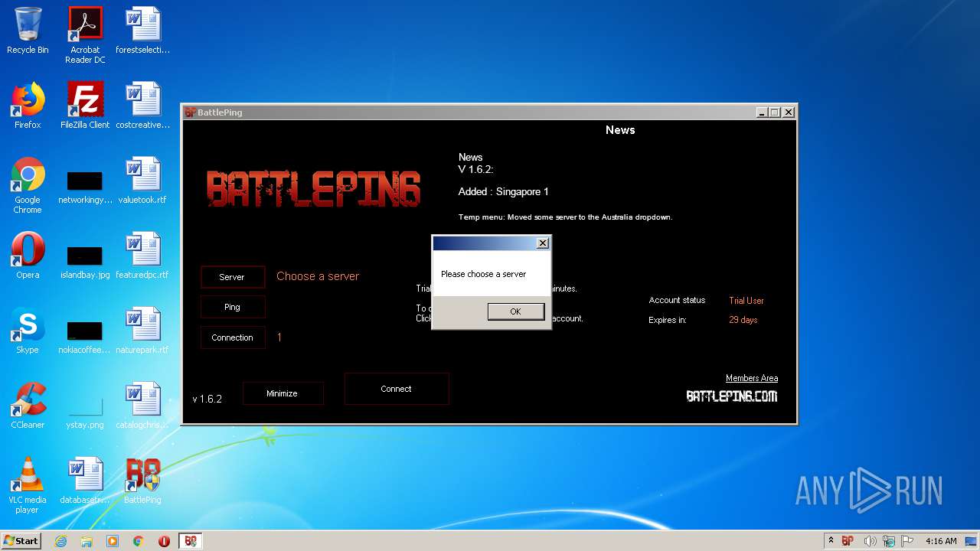
Task: Maximize the BattlePing window
Action: tap(775, 112)
